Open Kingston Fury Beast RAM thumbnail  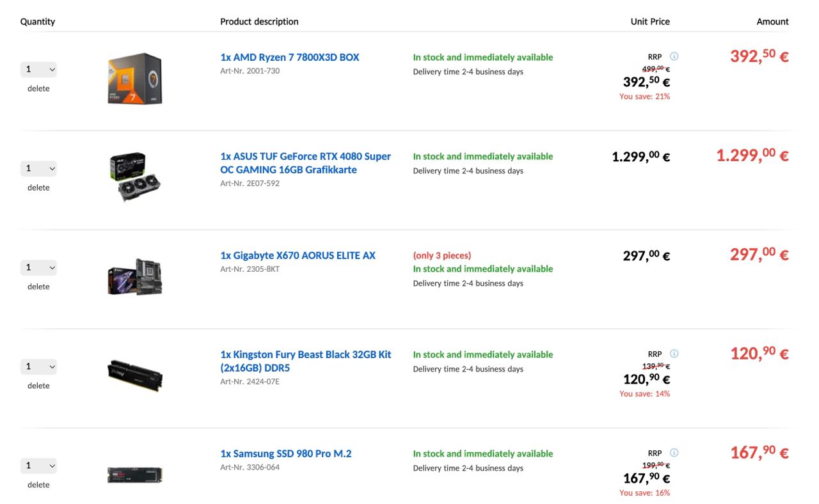pos(135,375)
